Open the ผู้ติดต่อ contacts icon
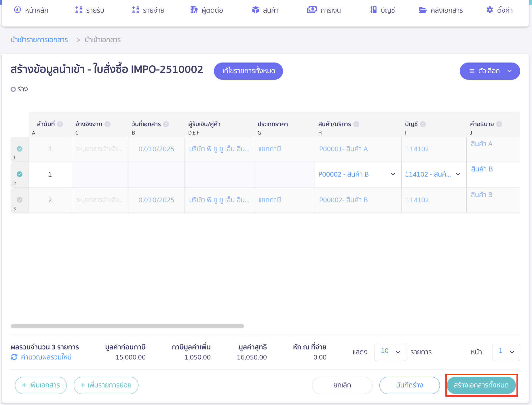Screen dimensions: 532x405 [193, 10]
